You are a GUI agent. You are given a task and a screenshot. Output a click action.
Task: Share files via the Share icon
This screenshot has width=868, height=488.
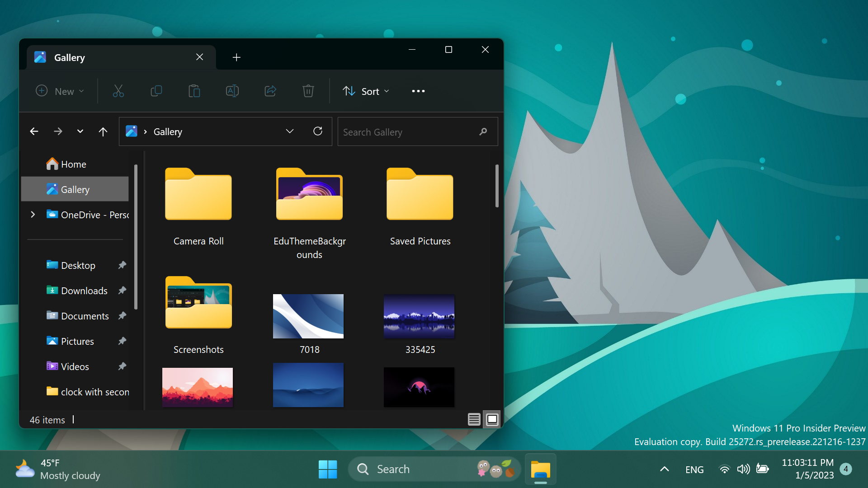pyautogui.click(x=270, y=91)
